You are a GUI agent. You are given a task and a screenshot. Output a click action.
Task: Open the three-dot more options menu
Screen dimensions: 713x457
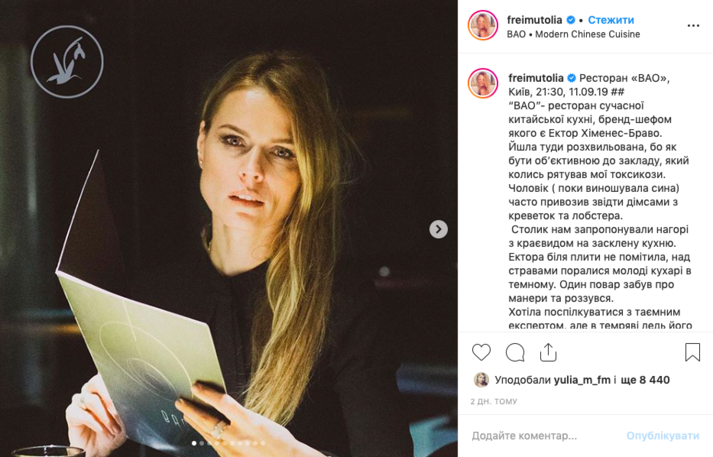tap(693, 26)
